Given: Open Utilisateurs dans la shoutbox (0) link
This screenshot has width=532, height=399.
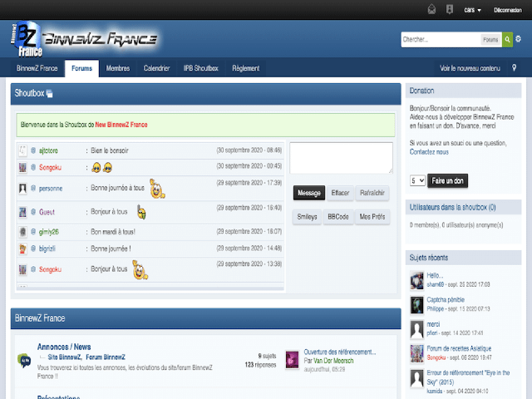Looking at the screenshot, I should (x=452, y=207).
